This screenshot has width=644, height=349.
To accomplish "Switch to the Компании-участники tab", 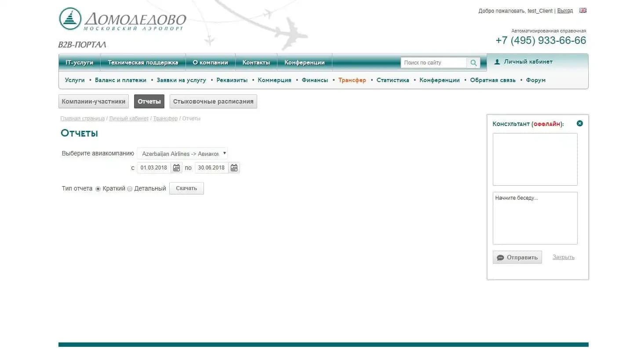I will (94, 101).
